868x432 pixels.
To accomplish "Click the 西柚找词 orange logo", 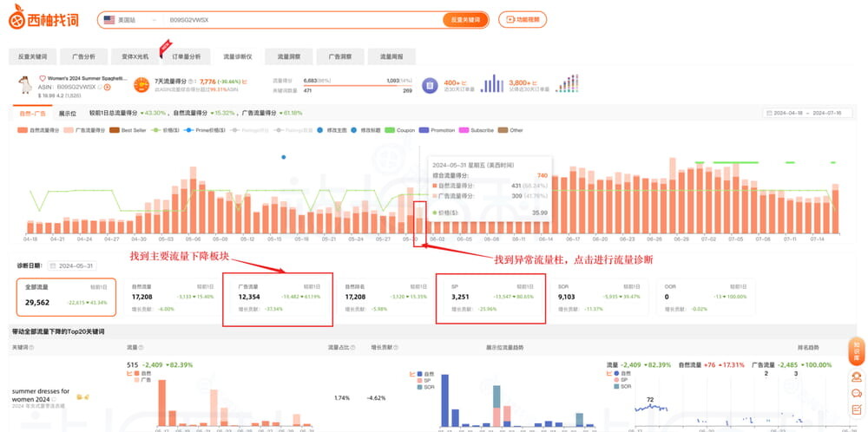I will [x=45, y=19].
